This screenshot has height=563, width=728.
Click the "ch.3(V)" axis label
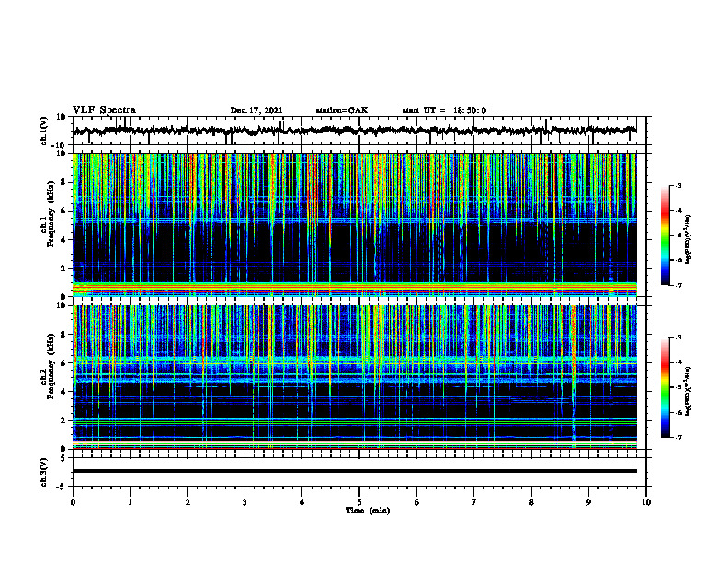pos(43,472)
